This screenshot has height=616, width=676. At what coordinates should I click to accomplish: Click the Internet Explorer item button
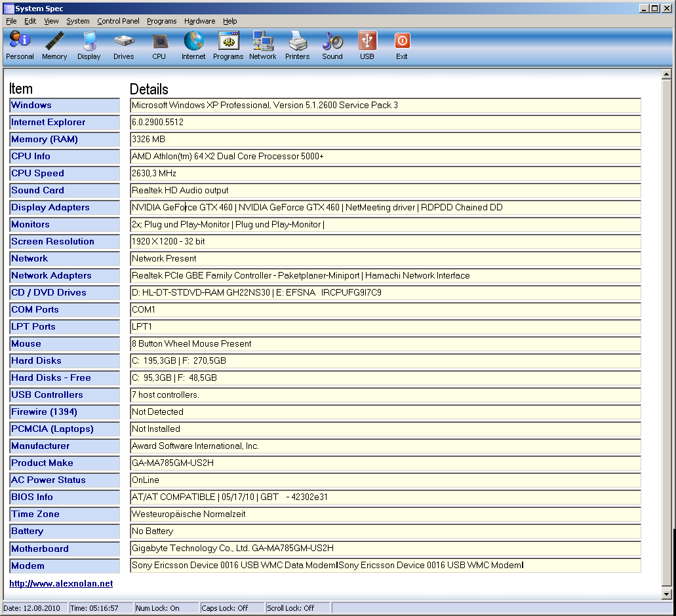tap(65, 123)
